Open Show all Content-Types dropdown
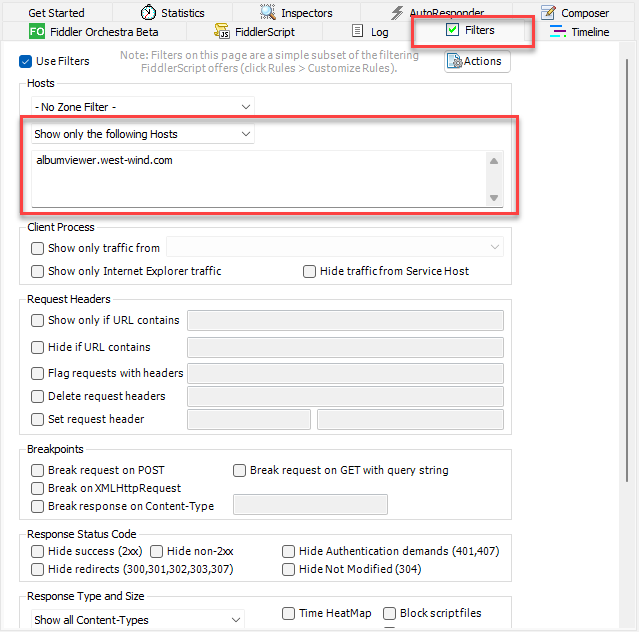Image resolution: width=639 pixels, height=632 pixels. (x=138, y=620)
